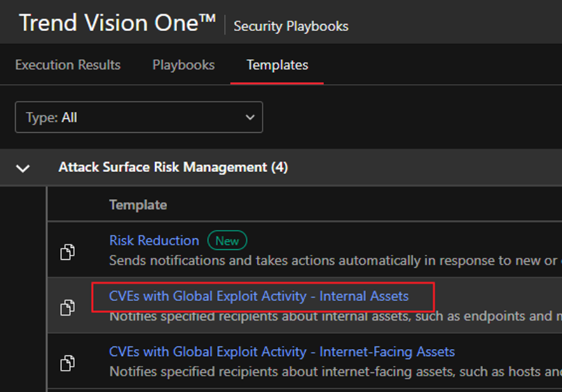Open CVEs with Global Exploit Activity - Internal Assets
The width and height of the screenshot is (562, 392).
click(x=259, y=296)
